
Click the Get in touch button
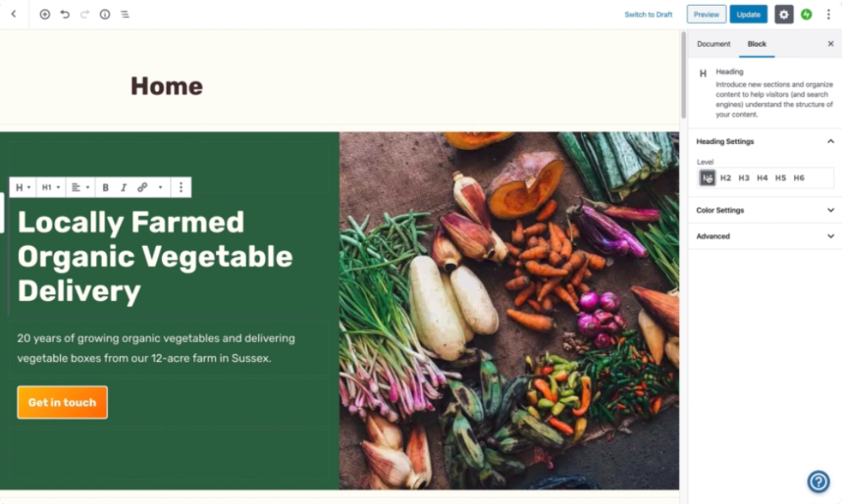pyautogui.click(x=62, y=403)
